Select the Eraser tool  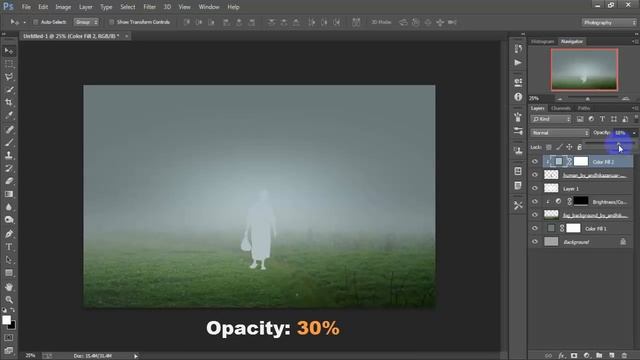9,181
